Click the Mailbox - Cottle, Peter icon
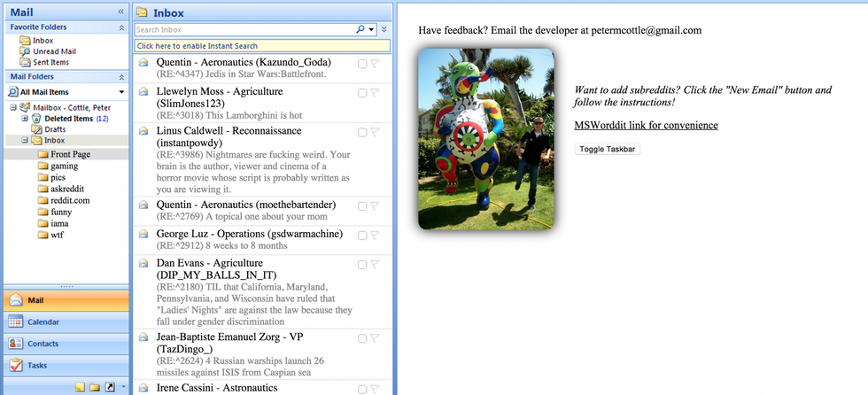Viewport: 868px width, 395px height. click(x=25, y=107)
